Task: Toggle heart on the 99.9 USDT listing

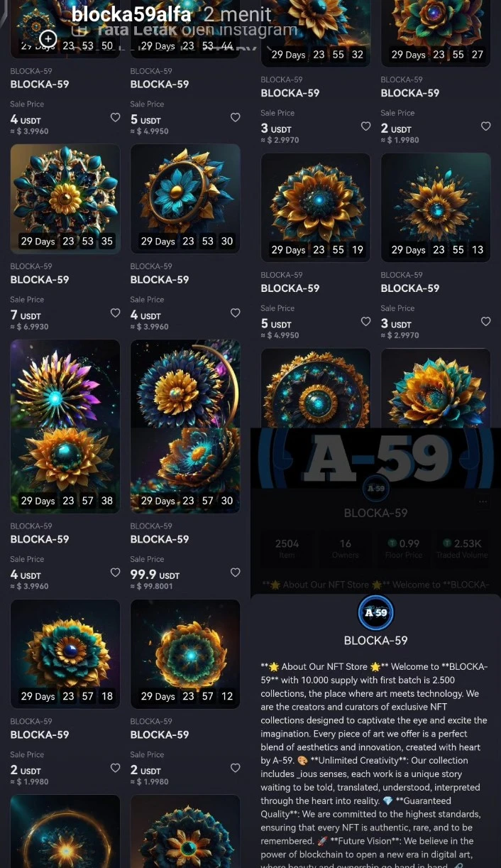Action: coord(235,573)
